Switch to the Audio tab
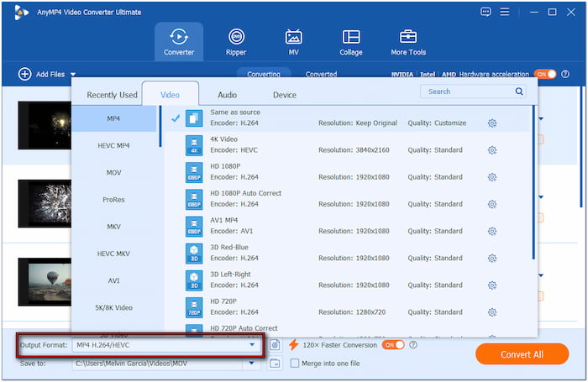The image size is (588, 382). pyautogui.click(x=228, y=95)
